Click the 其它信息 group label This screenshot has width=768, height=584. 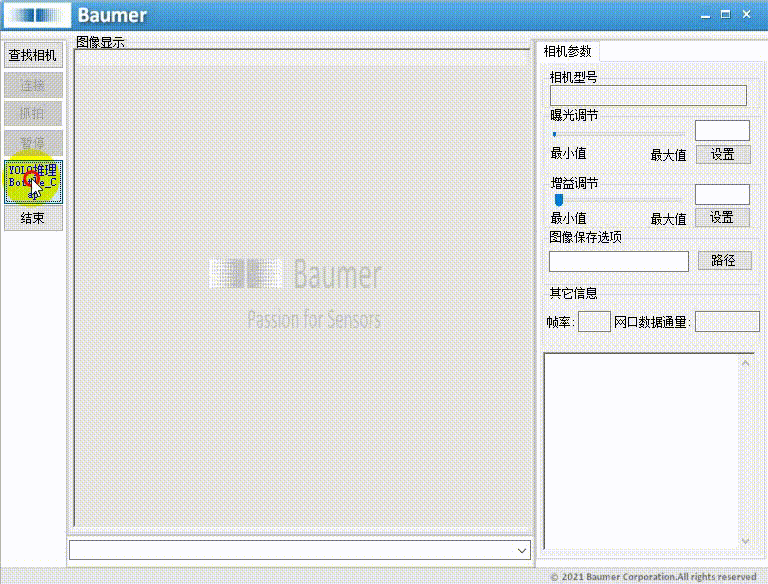point(573,293)
